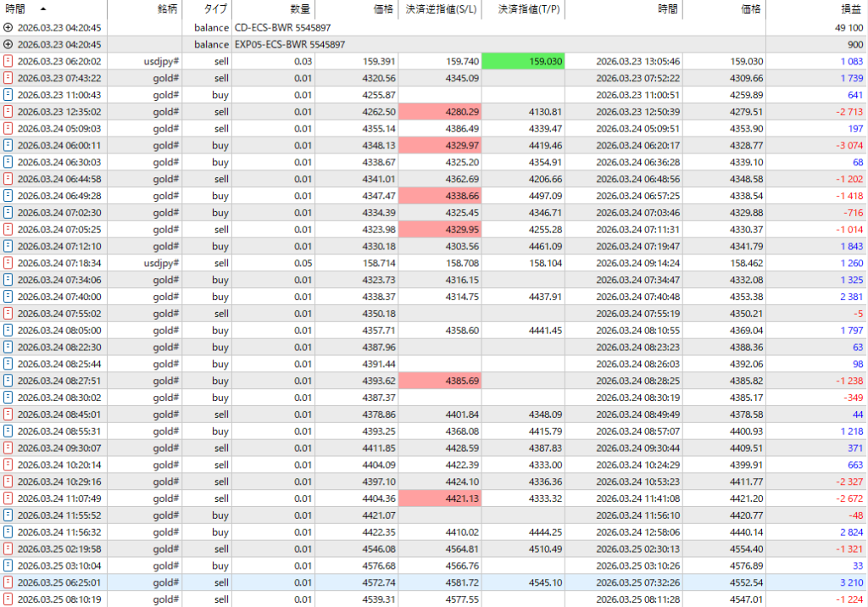Click the sort arrow in first 時間 header
Image resolution: width=868 pixels, height=607 pixels.
43,8
